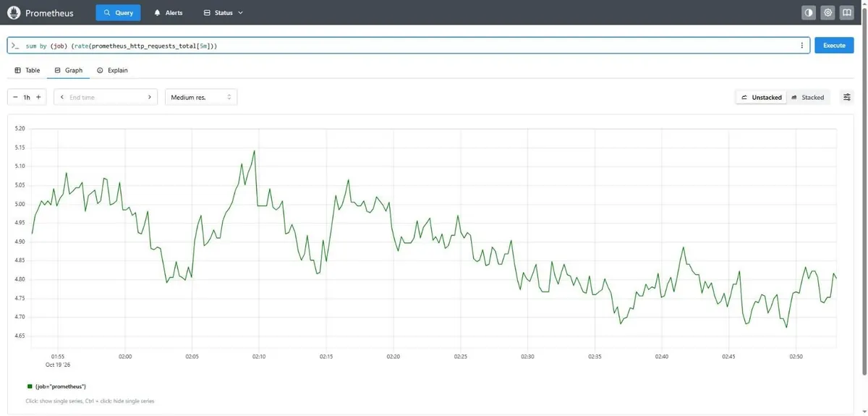868x416 pixels.
Task: Open the Medium res. resolution dropdown
Action: [201, 97]
